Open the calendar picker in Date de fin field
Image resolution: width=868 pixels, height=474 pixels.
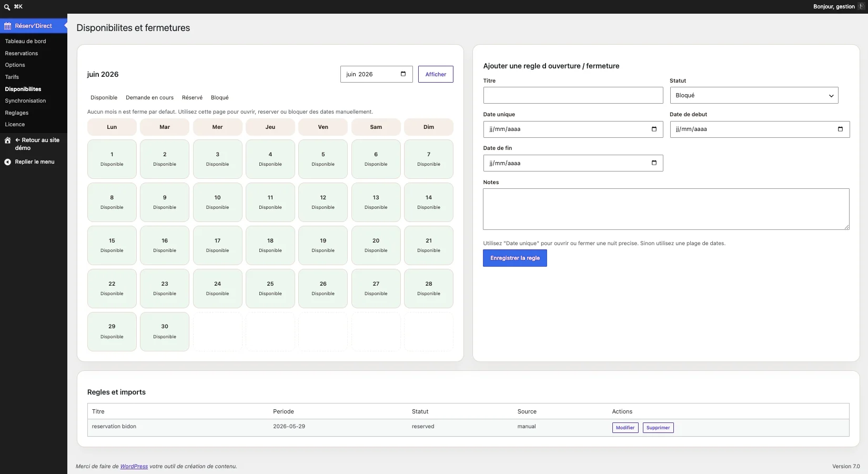coord(654,163)
